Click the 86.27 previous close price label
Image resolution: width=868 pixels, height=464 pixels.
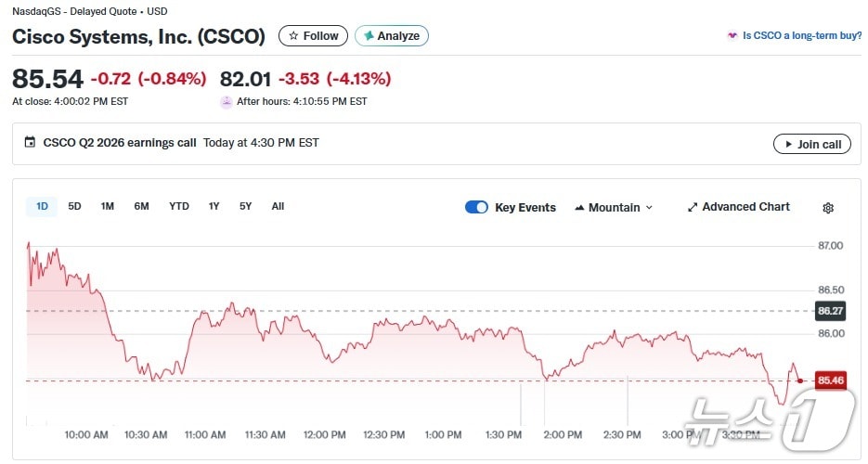(830, 311)
